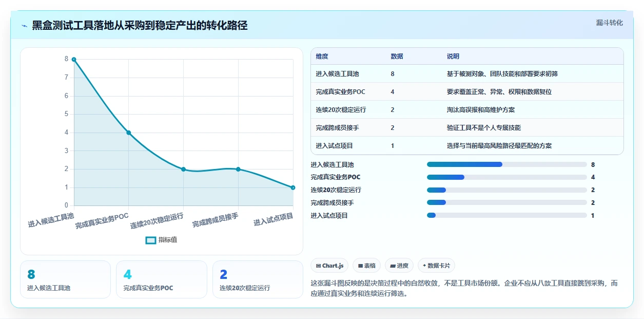This screenshot has height=319, width=644.
Task: Click the progress bar for 进入试点项目
Action: pos(507,216)
